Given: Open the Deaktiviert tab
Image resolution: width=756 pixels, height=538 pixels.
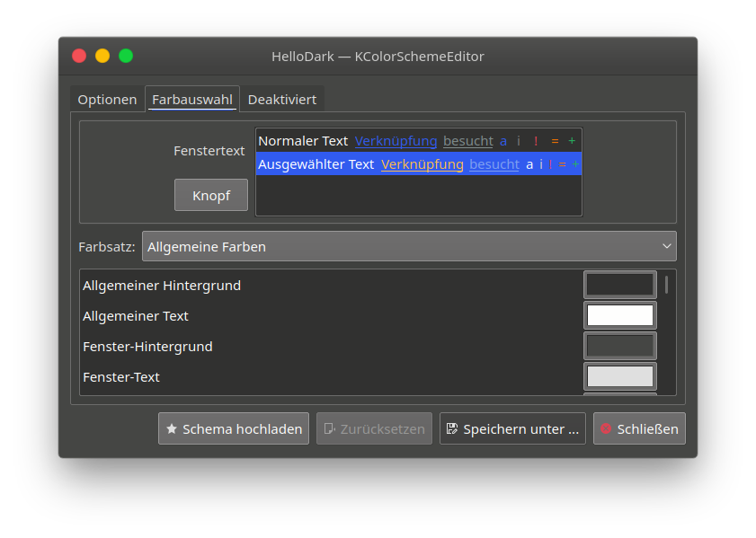Looking at the screenshot, I should pyautogui.click(x=282, y=100).
